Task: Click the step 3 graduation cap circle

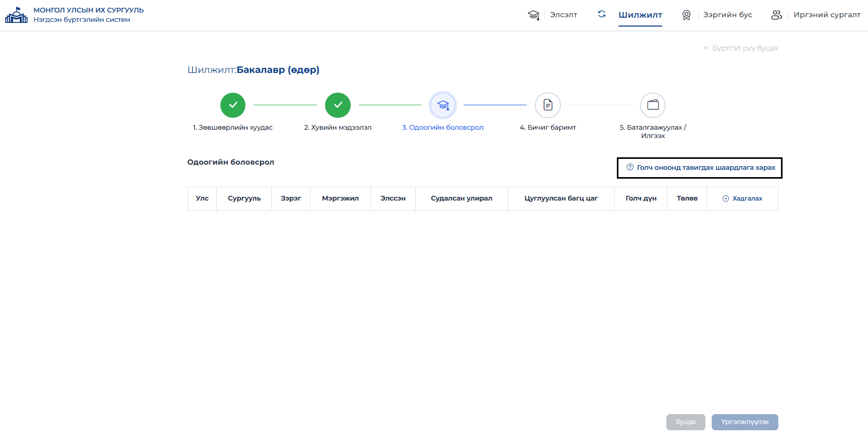Action: [443, 105]
